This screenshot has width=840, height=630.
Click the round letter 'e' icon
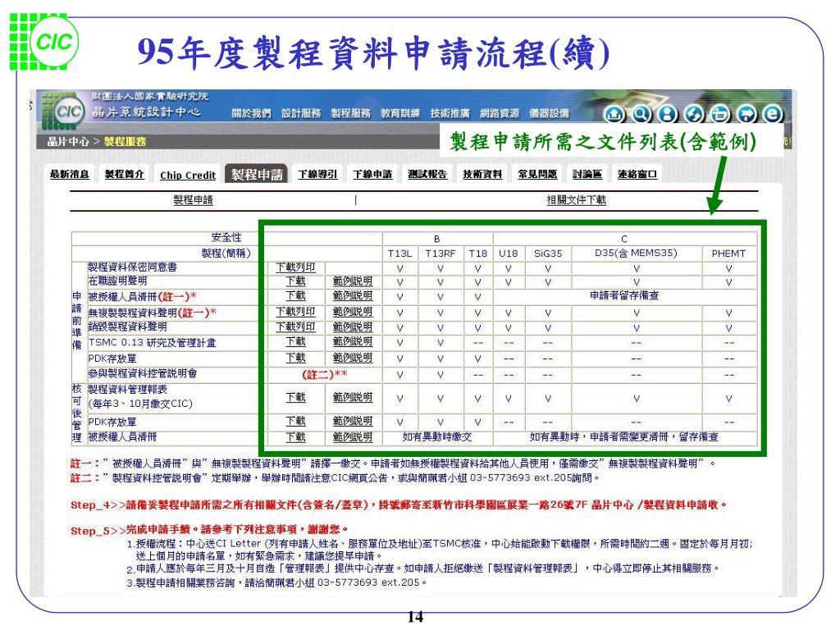773,113
